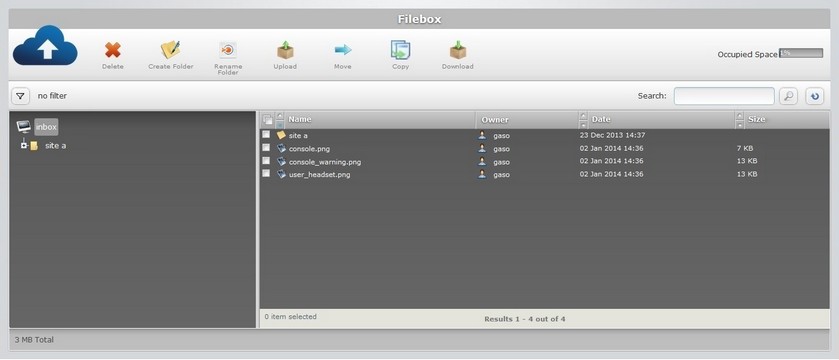839x360 pixels.
Task: Click the console.png file name
Action: 309,149
